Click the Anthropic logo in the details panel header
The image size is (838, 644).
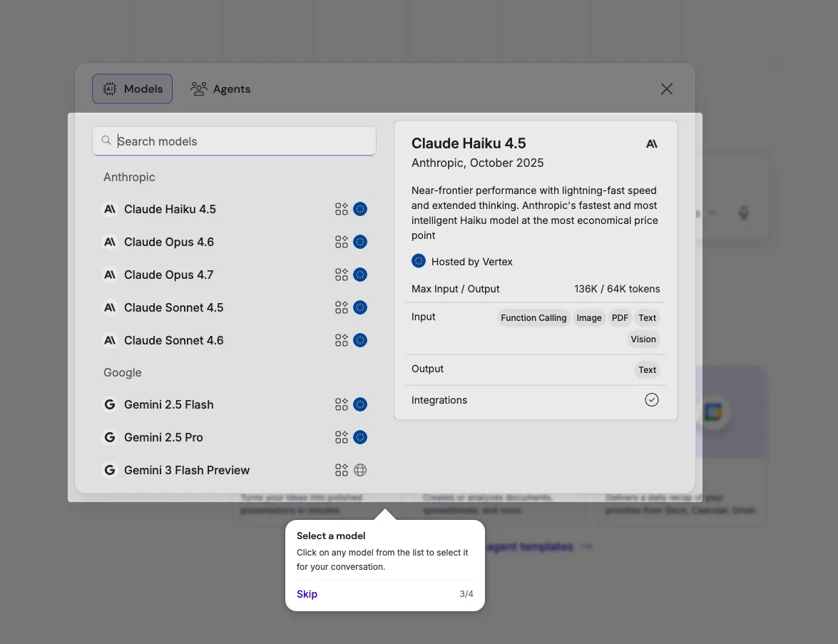click(x=651, y=143)
